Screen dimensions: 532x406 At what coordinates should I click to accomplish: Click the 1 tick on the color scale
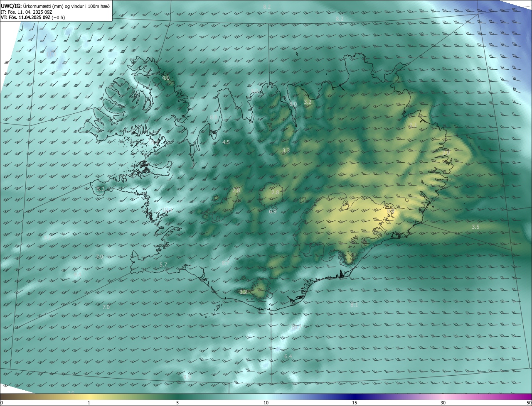pos(89,403)
